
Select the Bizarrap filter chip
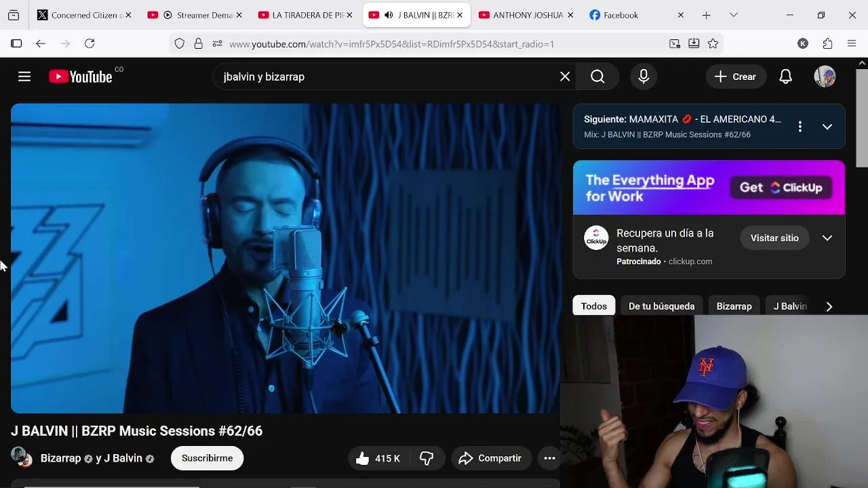[x=734, y=306]
